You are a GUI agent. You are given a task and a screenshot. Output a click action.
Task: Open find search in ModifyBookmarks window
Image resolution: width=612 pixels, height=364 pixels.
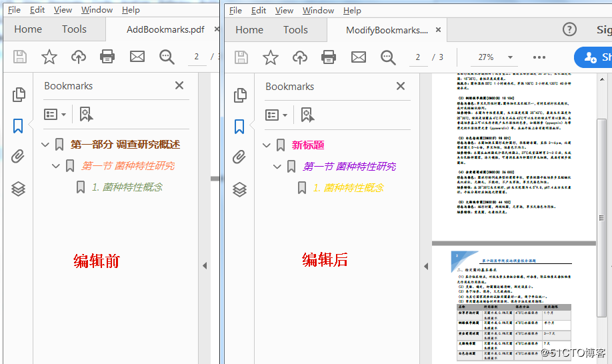pos(388,58)
